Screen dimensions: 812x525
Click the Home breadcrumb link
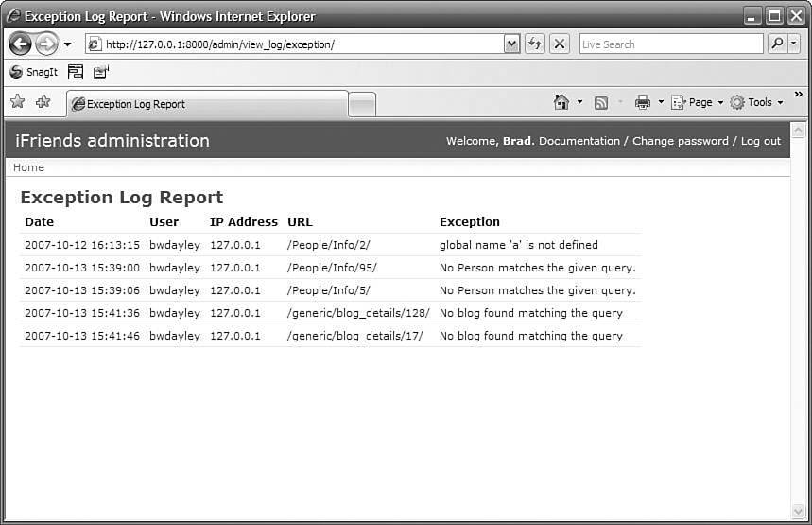point(28,167)
